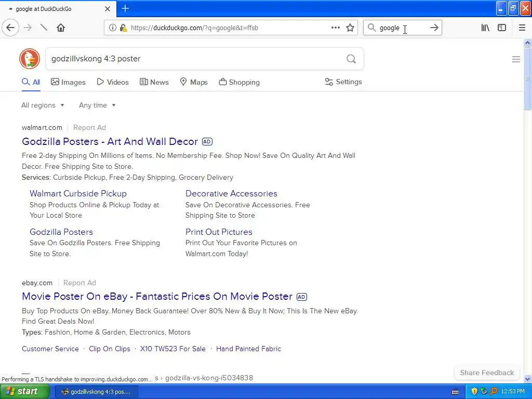532x399 pixels.
Task: Open the Godzilla Posters sublink
Action: (61, 232)
